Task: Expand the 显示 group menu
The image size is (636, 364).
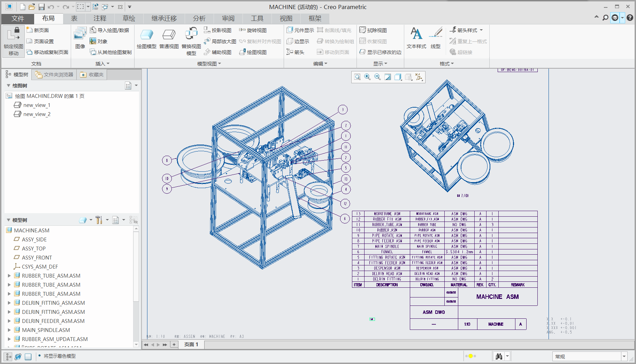Action: [x=380, y=63]
